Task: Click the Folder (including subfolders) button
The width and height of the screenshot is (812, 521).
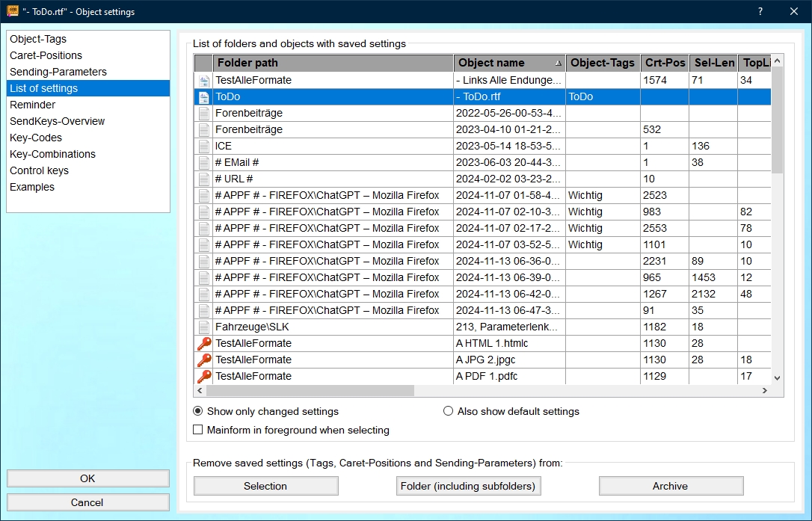Action: pyautogui.click(x=468, y=486)
